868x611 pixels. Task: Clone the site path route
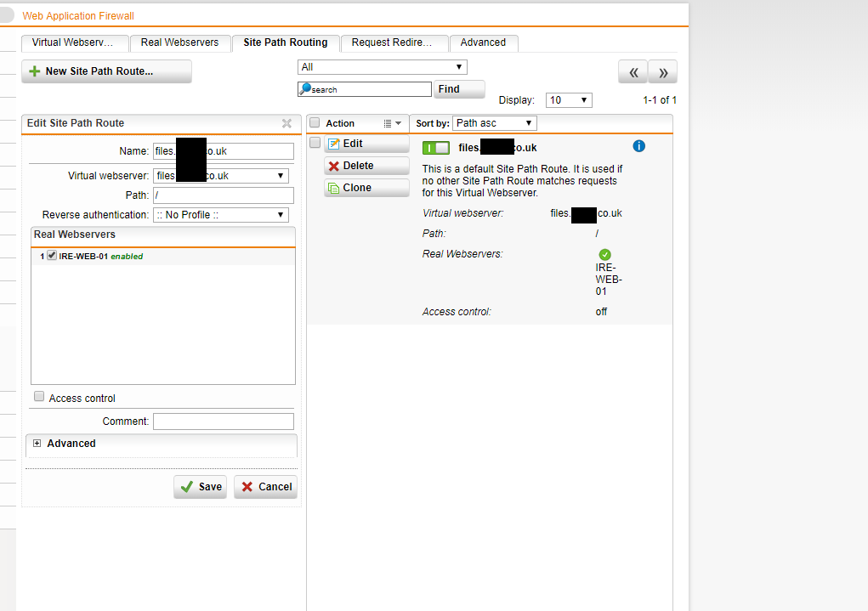point(366,188)
